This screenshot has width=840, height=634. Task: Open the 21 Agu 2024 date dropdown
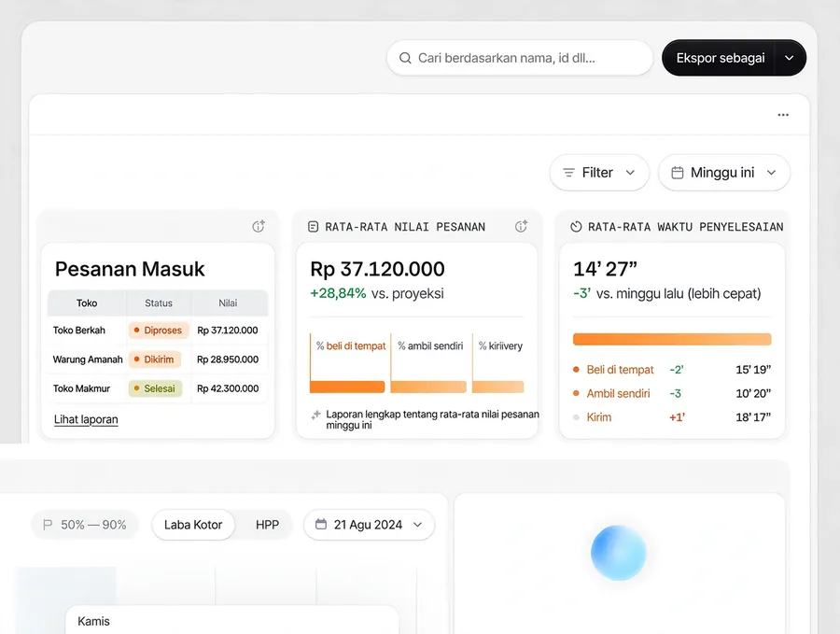coord(369,525)
